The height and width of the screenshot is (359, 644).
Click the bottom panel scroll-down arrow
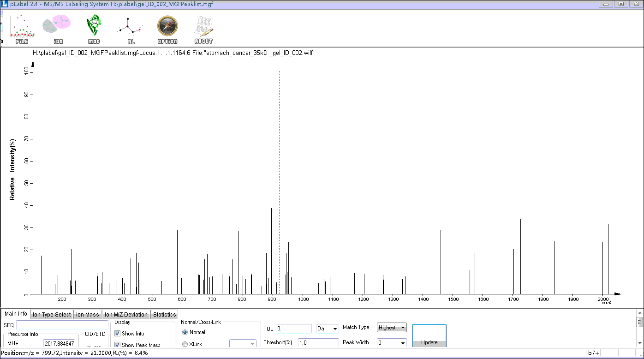coord(639,344)
